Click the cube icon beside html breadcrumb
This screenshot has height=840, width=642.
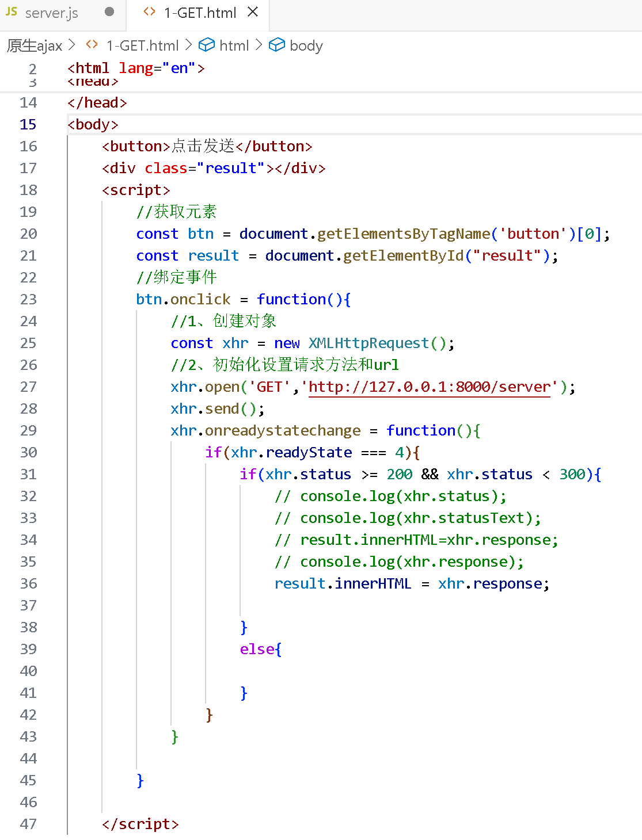coord(206,45)
